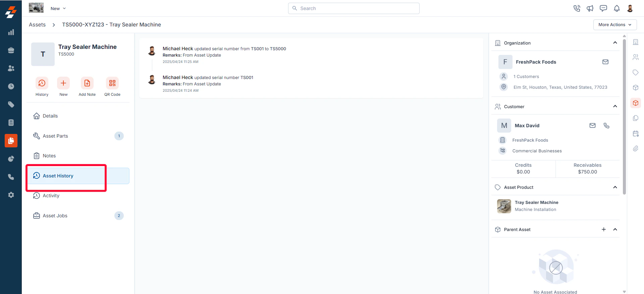Open the user profile avatar

pyautogui.click(x=630, y=8)
